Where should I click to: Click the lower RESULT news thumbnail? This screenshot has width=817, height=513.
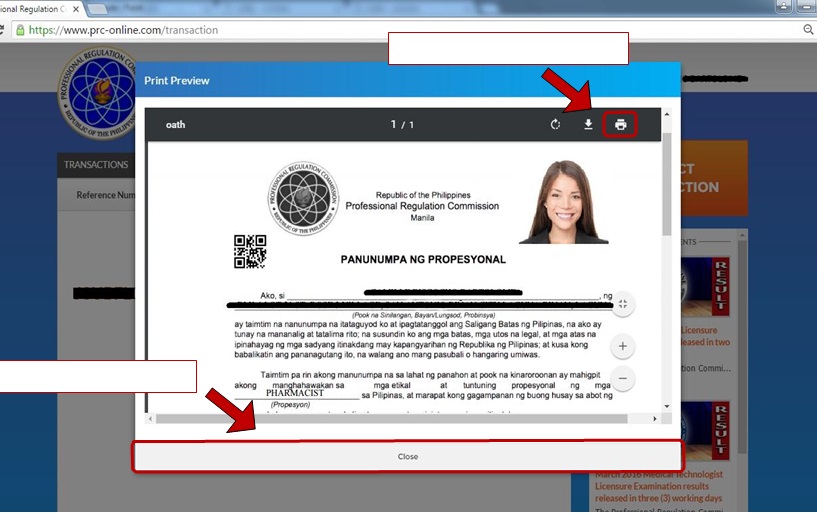coord(705,431)
